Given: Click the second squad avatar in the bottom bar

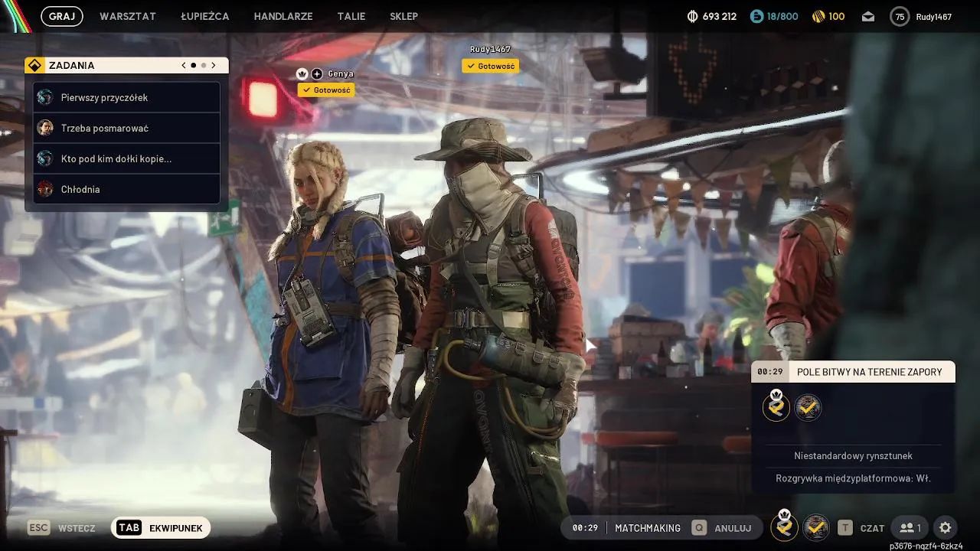Looking at the screenshot, I should point(816,528).
